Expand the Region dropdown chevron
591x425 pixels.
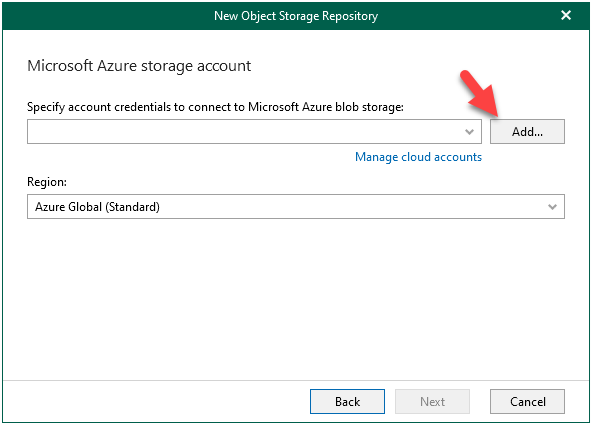click(x=552, y=207)
